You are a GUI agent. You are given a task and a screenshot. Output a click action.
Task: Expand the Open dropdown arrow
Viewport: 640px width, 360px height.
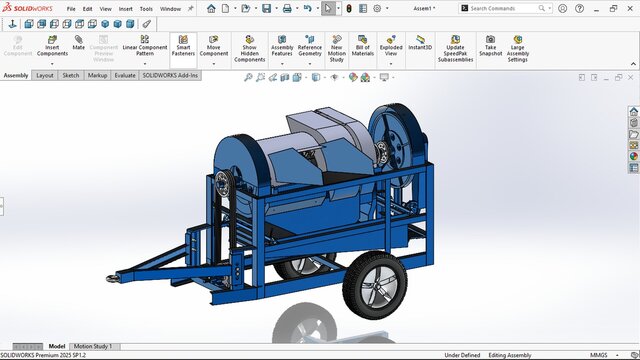pyautogui.click(x=256, y=9)
